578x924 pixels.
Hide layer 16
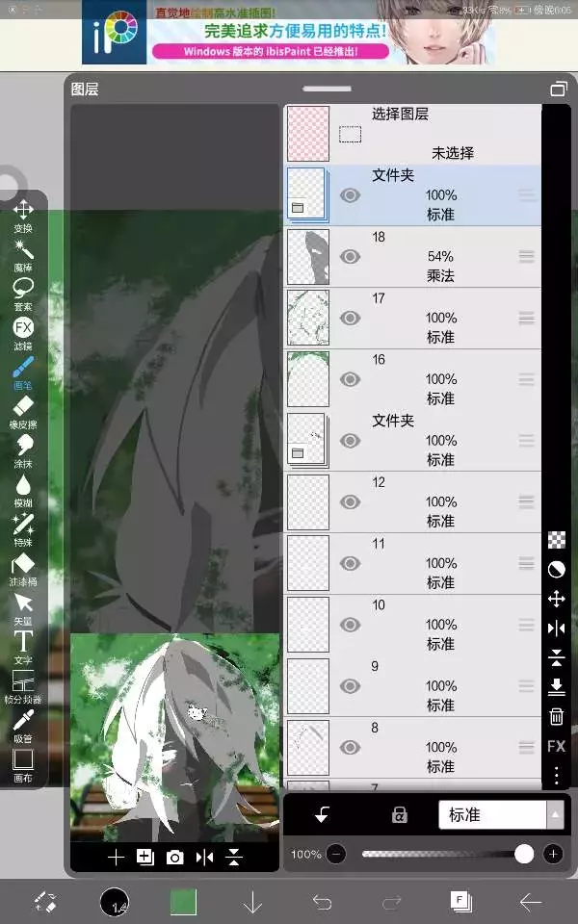[x=350, y=379]
